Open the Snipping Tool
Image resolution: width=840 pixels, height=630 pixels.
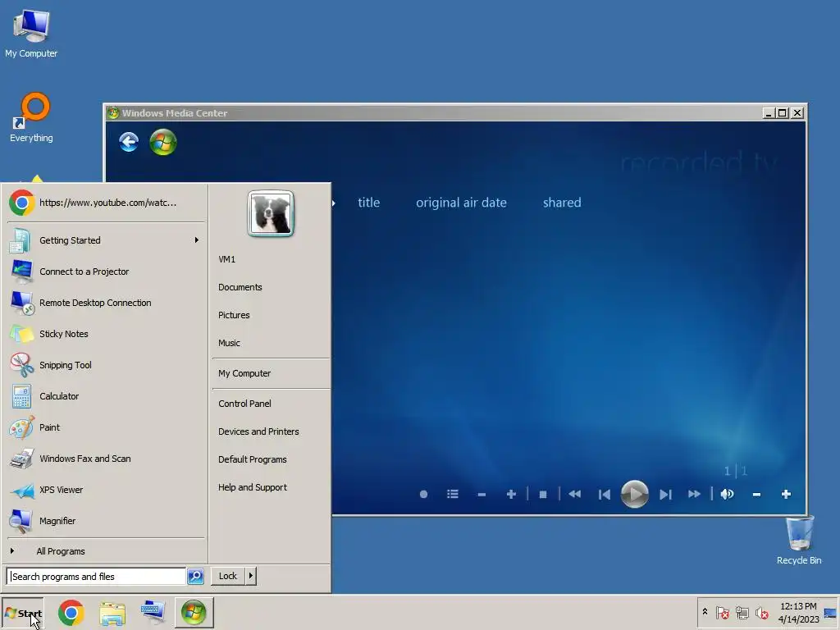(x=106, y=365)
